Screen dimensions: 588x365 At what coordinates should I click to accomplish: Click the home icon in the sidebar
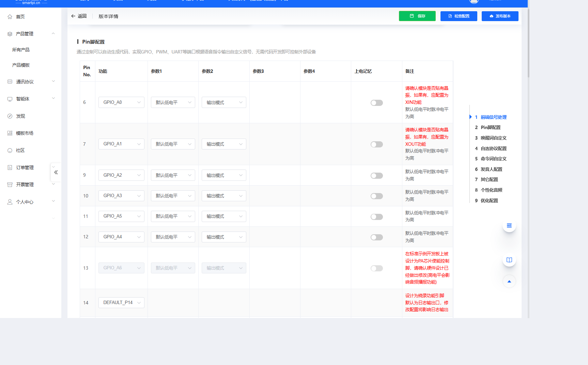pos(10,17)
